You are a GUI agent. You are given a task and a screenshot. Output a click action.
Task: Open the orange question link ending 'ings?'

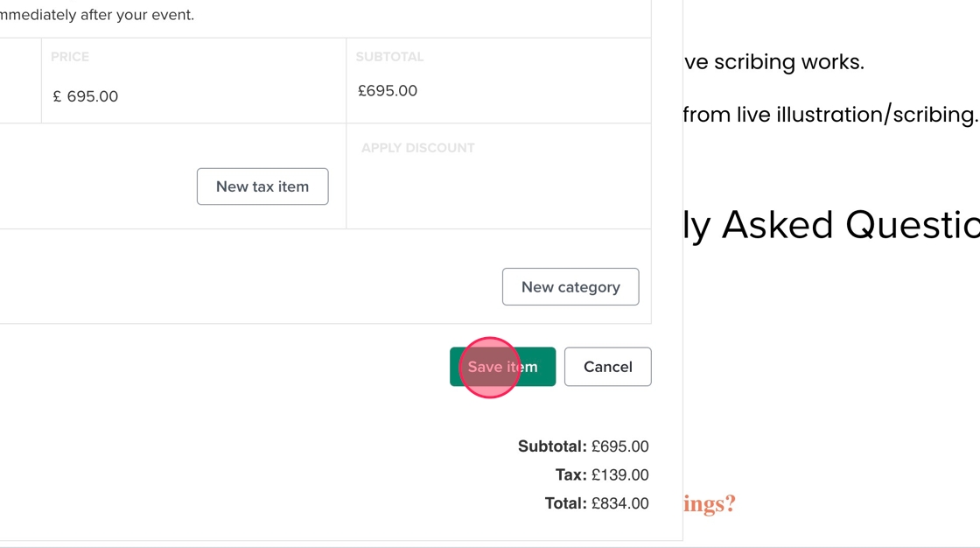tap(710, 504)
